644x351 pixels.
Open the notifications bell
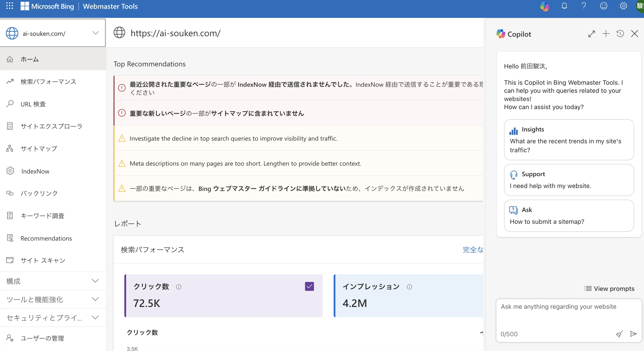[564, 6]
